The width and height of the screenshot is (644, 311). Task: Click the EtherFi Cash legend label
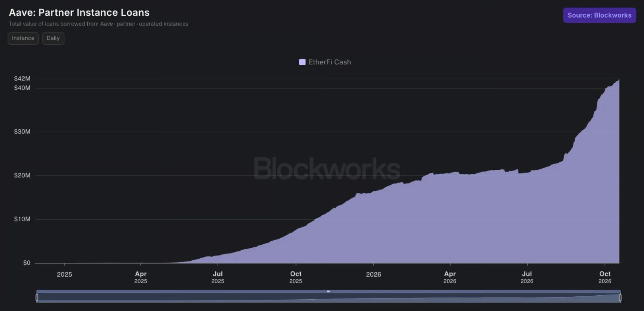tap(330, 62)
